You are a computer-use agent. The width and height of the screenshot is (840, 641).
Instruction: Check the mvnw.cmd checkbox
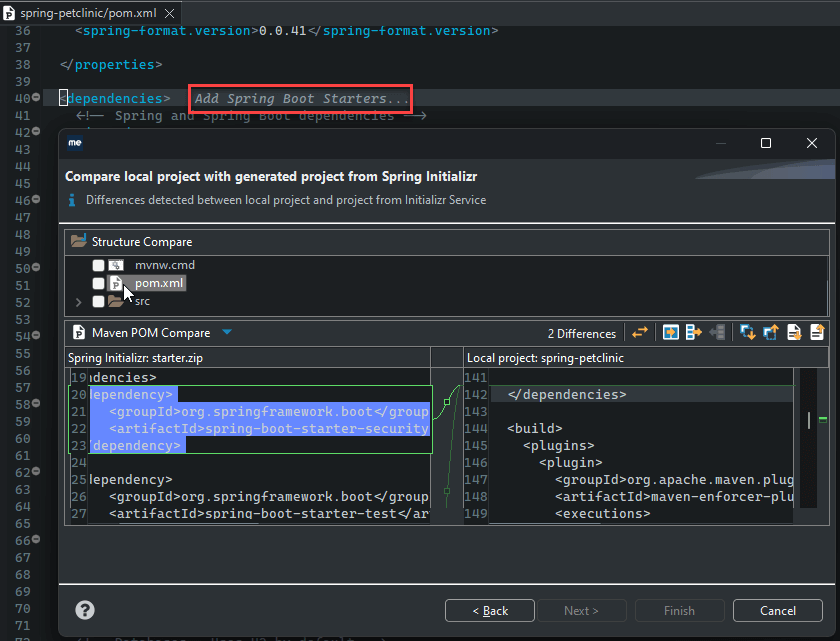click(97, 265)
